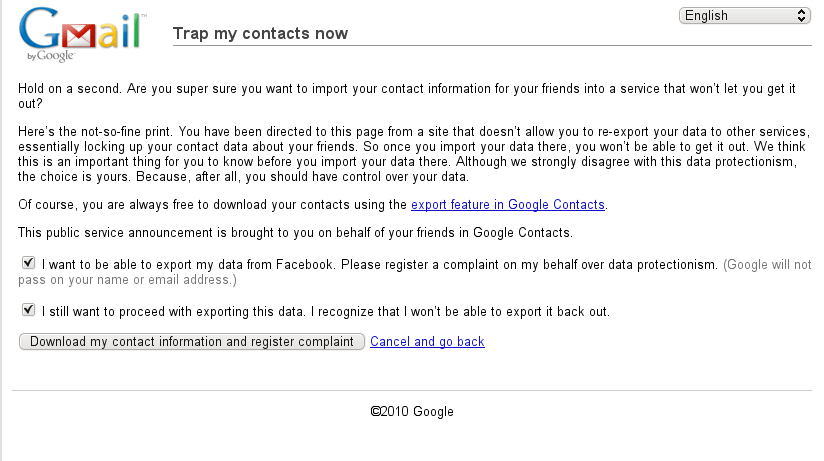The image size is (824, 461).
Task: Click the gray "Google will not pass on your name" note
Action: point(415,272)
